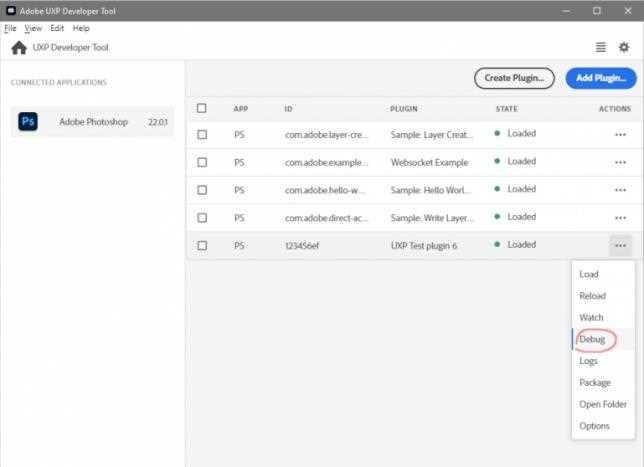Click the UXP Developer Tool header text
644x467 pixels.
[71, 48]
